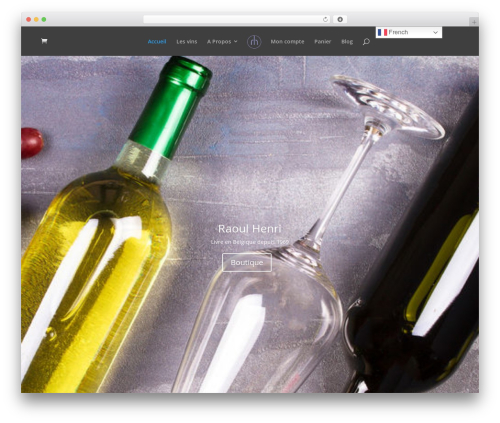Screen dimensions: 500x423
Task: Open a new tab with the plus button
Action: [x=474, y=22]
